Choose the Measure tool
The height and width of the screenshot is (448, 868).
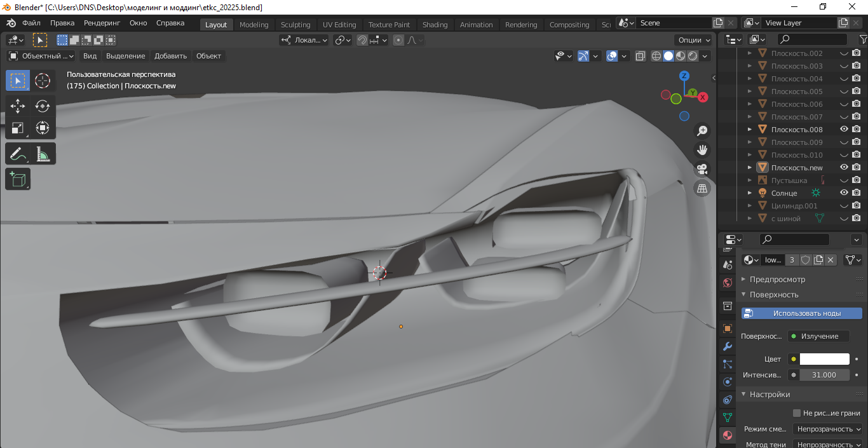(x=43, y=154)
